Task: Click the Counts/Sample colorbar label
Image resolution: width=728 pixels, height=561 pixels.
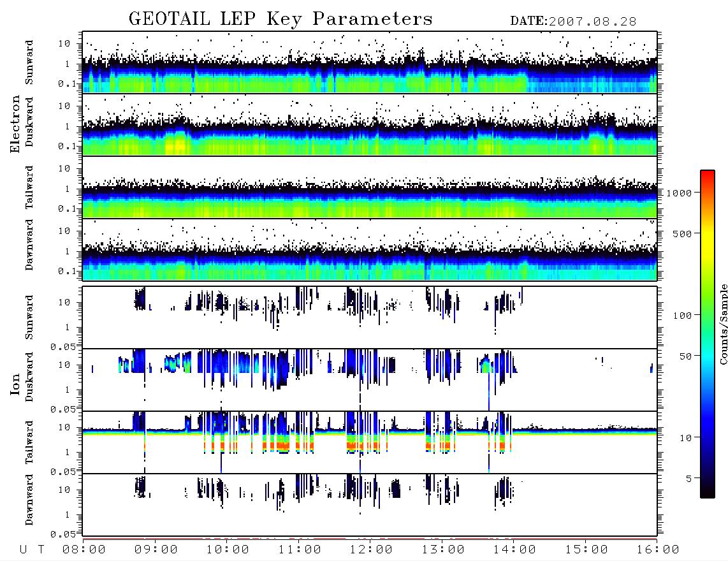Action: point(723,324)
